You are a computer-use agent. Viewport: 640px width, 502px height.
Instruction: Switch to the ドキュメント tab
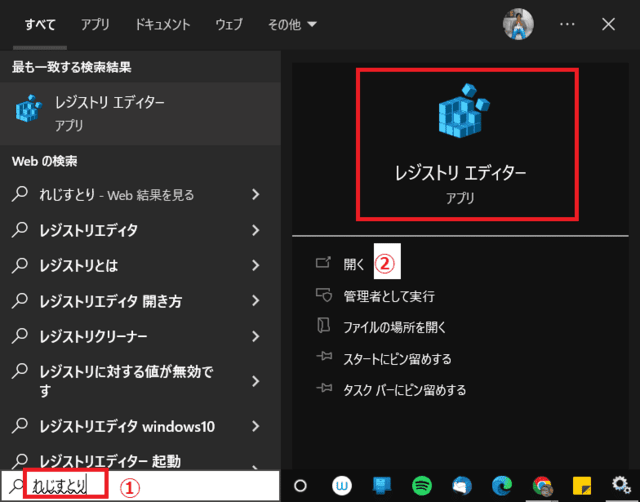tap(163, 23)
